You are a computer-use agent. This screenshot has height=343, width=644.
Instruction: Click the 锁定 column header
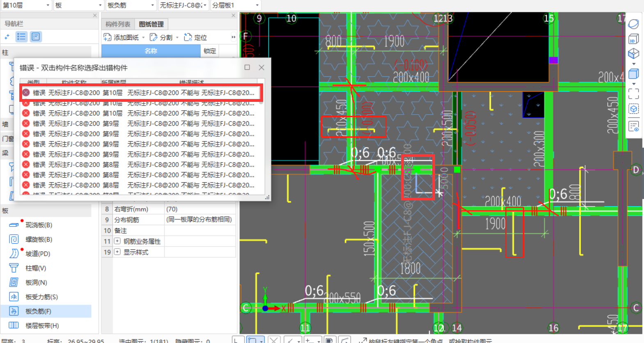(x=210, y=51)
